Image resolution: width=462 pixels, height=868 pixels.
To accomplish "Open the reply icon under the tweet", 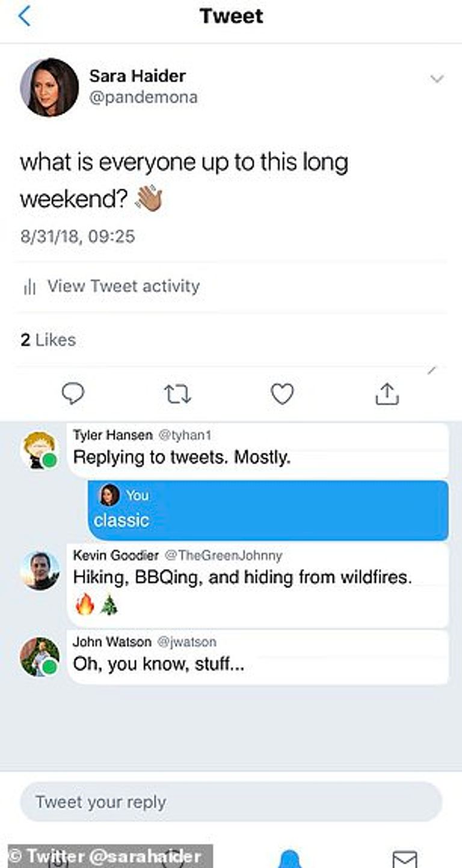I will 73,394.
